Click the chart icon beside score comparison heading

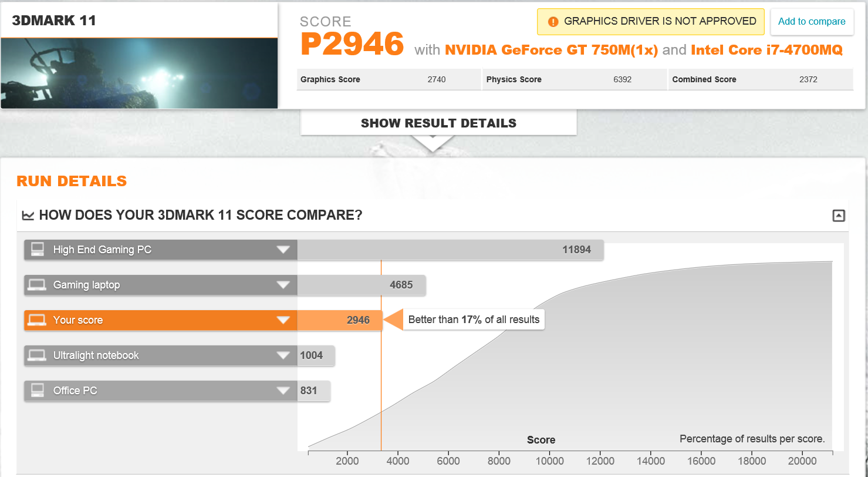pyautogui.click(x=28, y=216)
